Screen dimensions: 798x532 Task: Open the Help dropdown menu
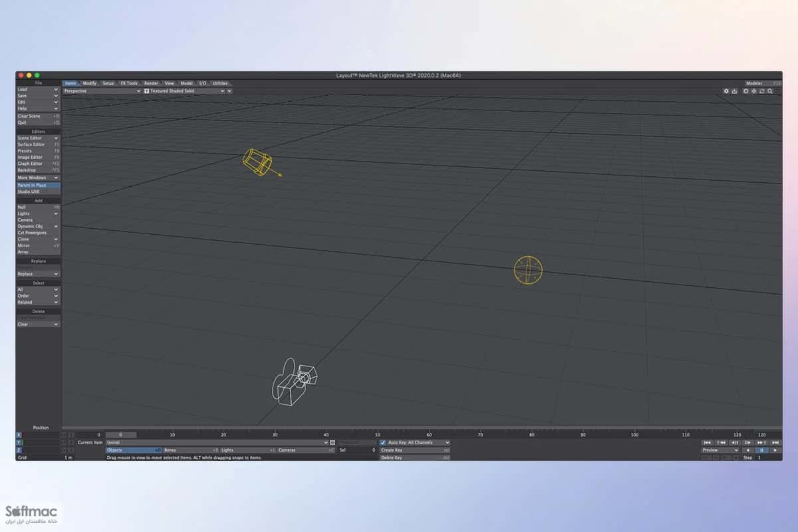click(x=38, y=108)
